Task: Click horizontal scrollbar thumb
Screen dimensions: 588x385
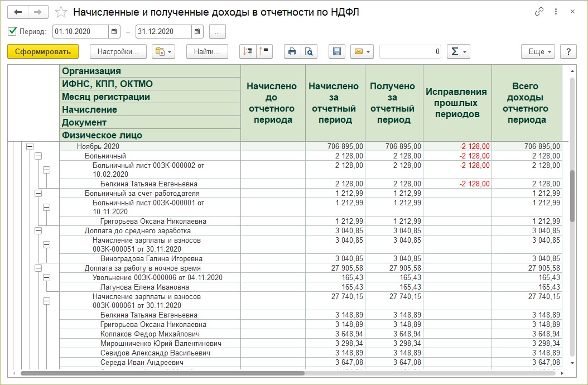Action: (162, 373)
